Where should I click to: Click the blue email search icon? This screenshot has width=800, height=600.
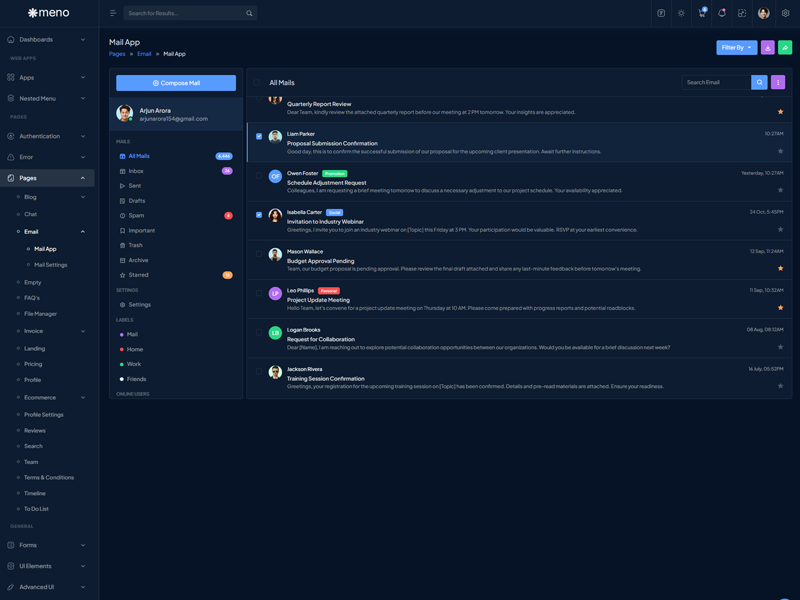point(760,82)
